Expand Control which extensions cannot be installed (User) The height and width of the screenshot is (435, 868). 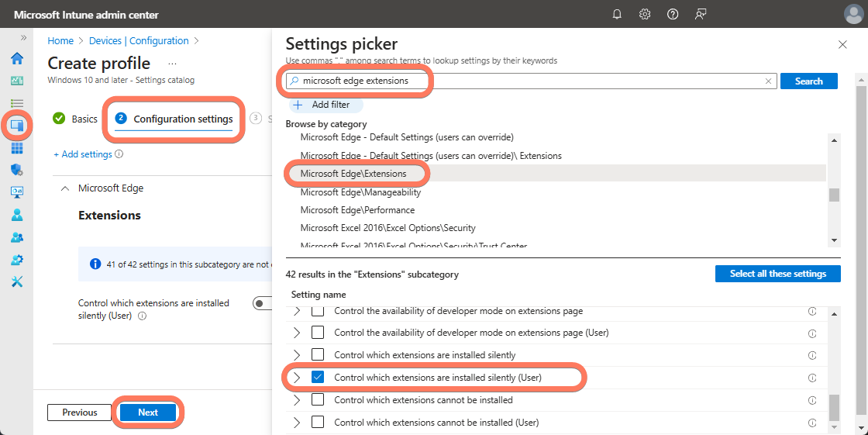(x=296, y=423)
